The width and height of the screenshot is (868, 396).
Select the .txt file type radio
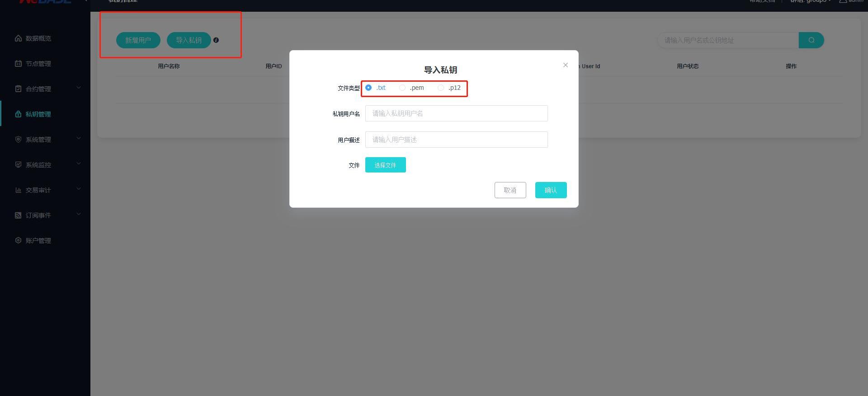coord(368,88)
